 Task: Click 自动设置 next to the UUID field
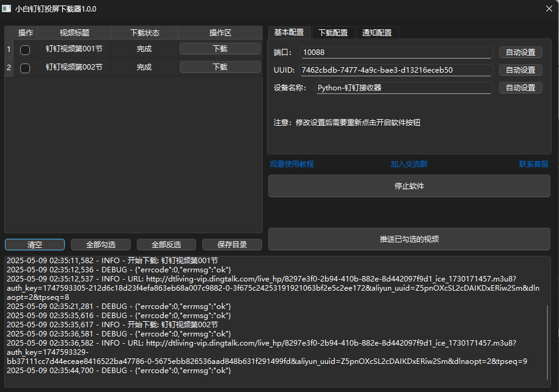click(521, 70)
